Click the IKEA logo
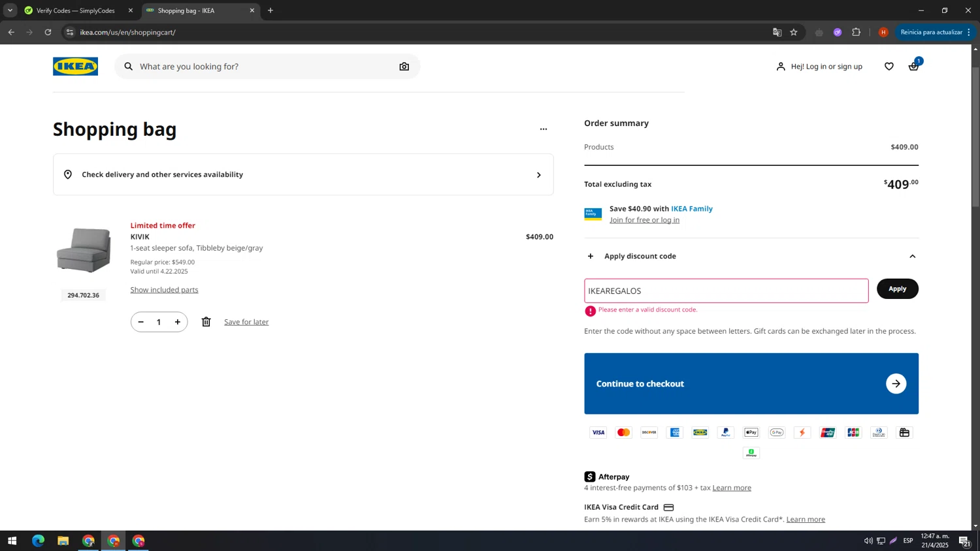Screen dimensions: 980x551 click(x=75, y=67)
